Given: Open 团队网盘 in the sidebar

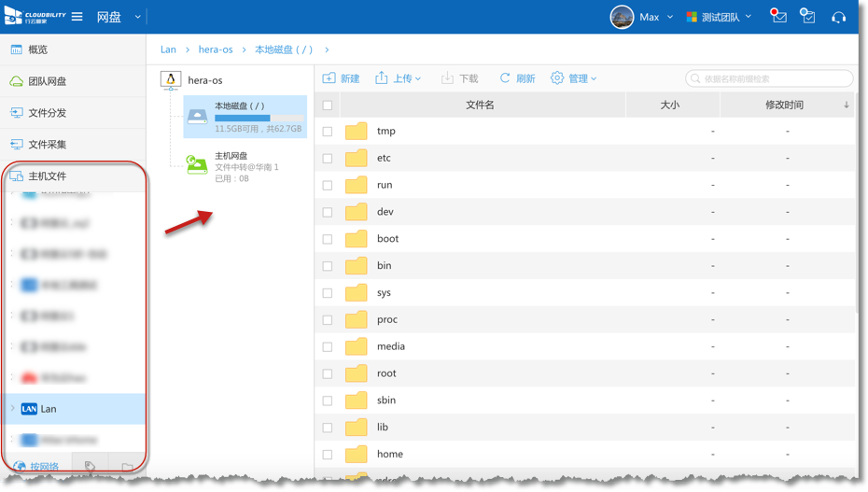Looking at the screenshot, I should point(47,81).
